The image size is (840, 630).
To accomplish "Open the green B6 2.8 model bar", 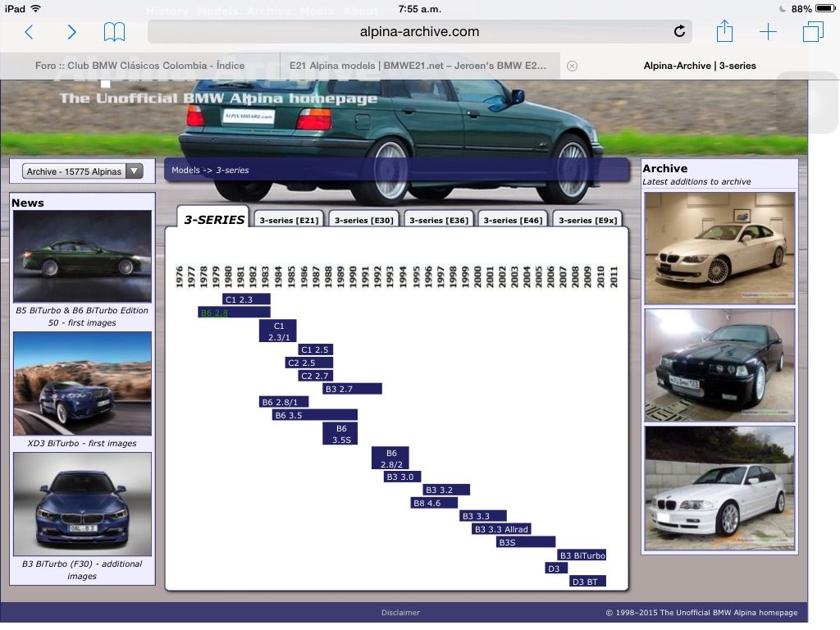I will tap(234, 313).
